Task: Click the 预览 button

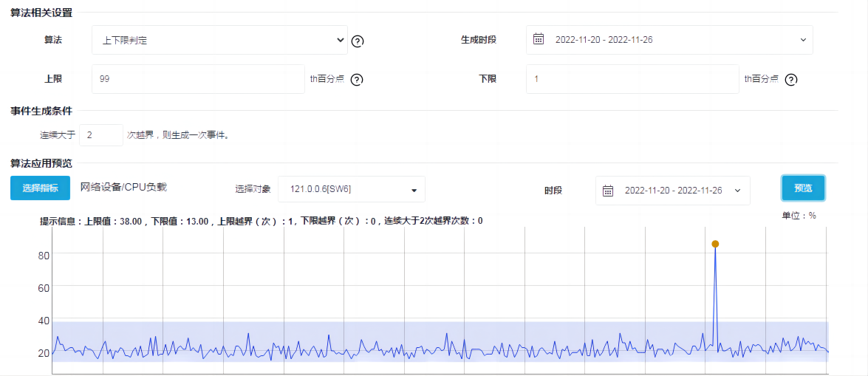Action: [803, 188]
